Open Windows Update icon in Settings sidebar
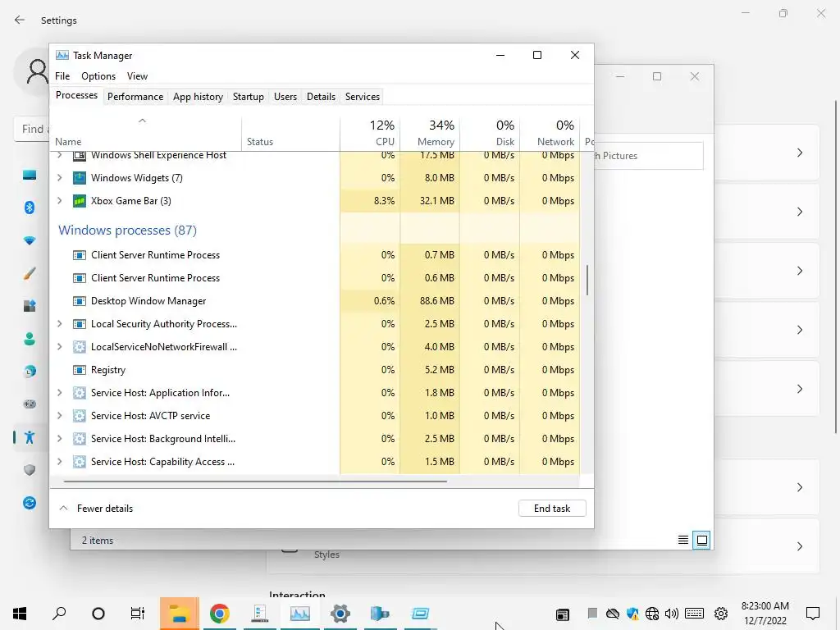Screen dimensions: 840x630 point(30,503)
